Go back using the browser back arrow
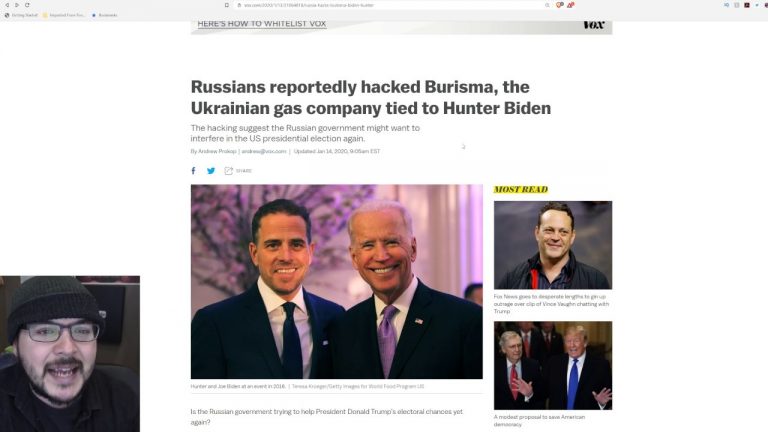768x432 pixels. tap(7, 5)
